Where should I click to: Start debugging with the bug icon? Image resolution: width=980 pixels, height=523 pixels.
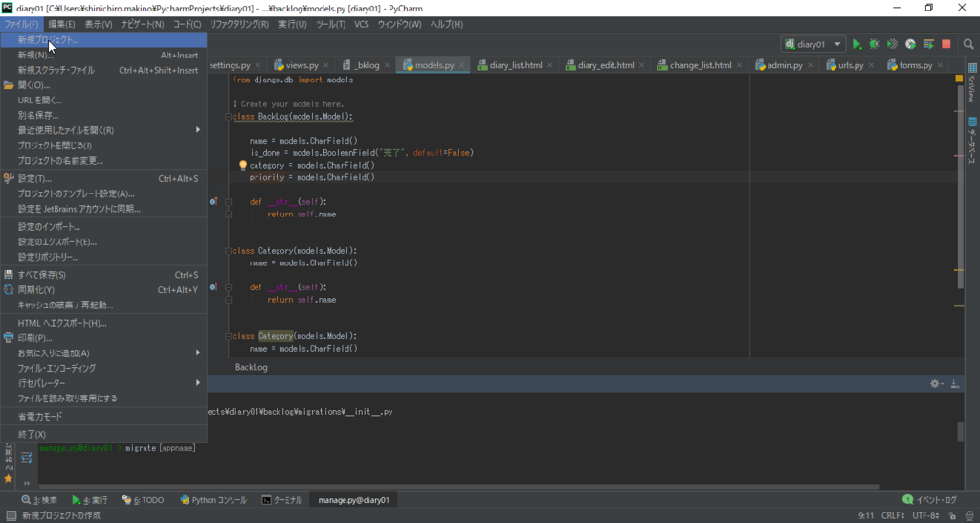(x=875, y=44)
